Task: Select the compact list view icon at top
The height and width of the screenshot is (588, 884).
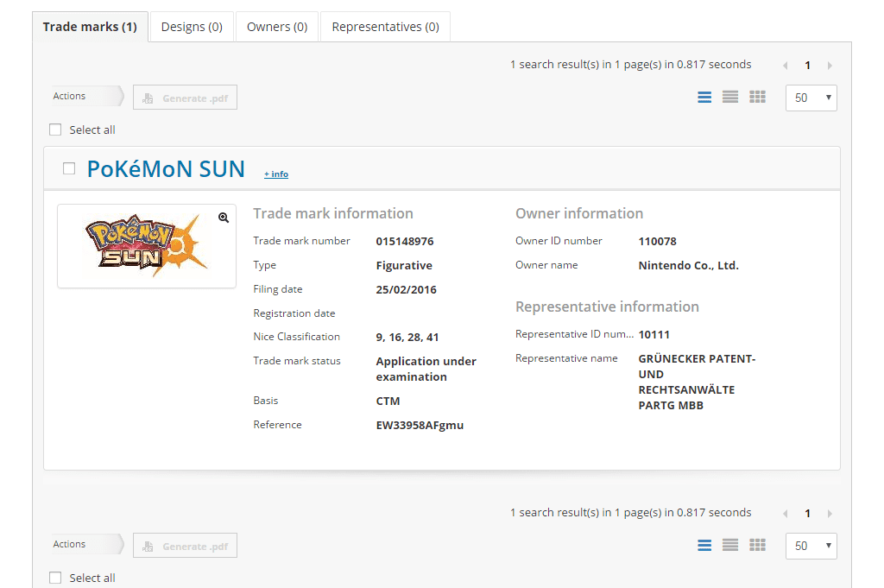Action: tap(730, 97)
